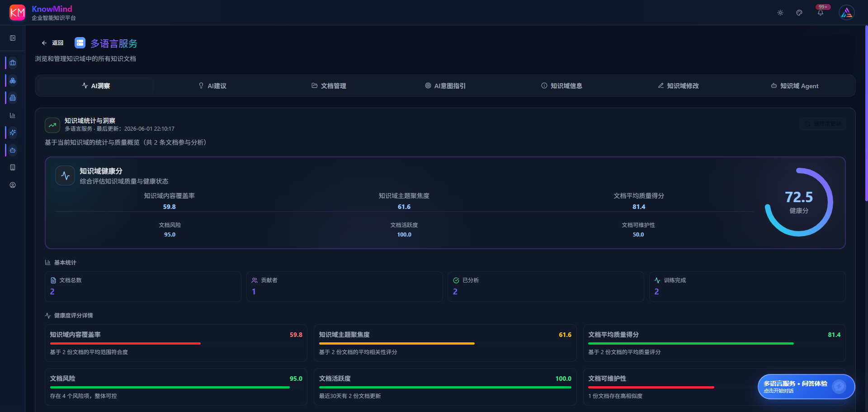Click the chart icon next to 基本统计
This screenshot has width=868, height=412.
point(48,263)
